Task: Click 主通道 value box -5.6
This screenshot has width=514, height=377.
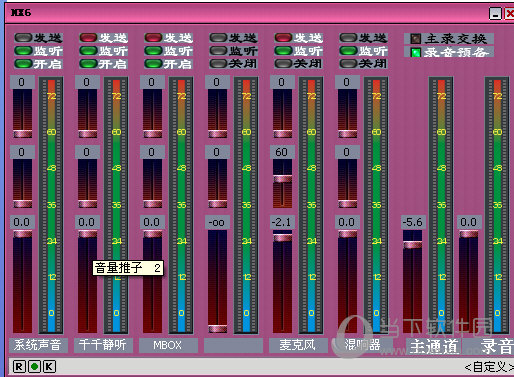Action: [413, 222]
